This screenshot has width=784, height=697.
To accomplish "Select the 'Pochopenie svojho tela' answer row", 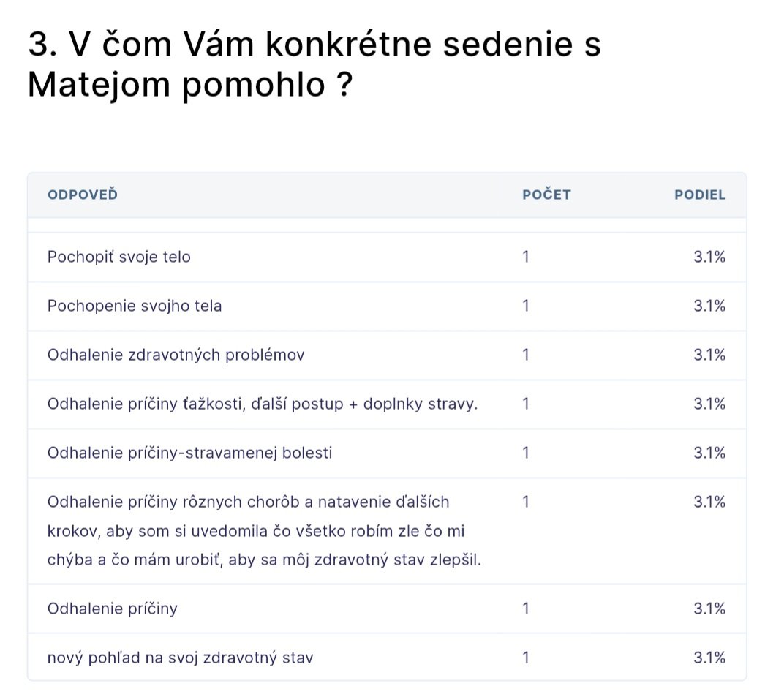I will (x=135, y=306).
